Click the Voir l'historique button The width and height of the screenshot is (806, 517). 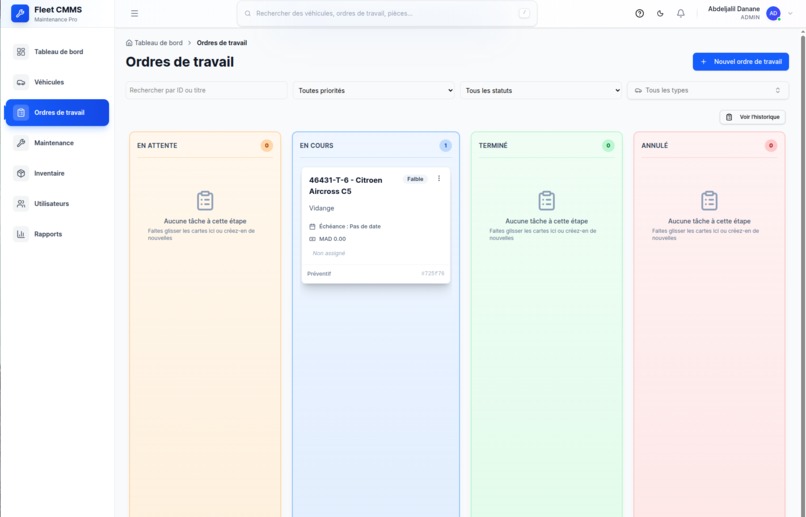753,117
